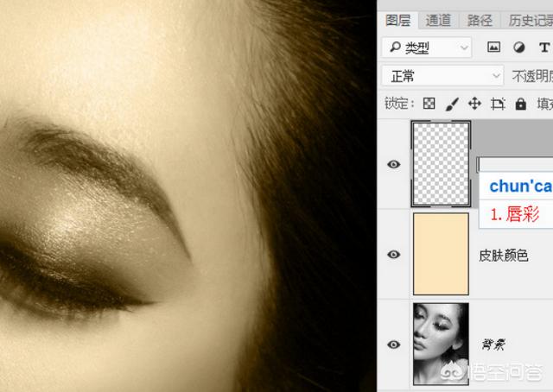Switch to the 通道 tab
This screenshot has width=553, height=392.
[x=438, y=20]
